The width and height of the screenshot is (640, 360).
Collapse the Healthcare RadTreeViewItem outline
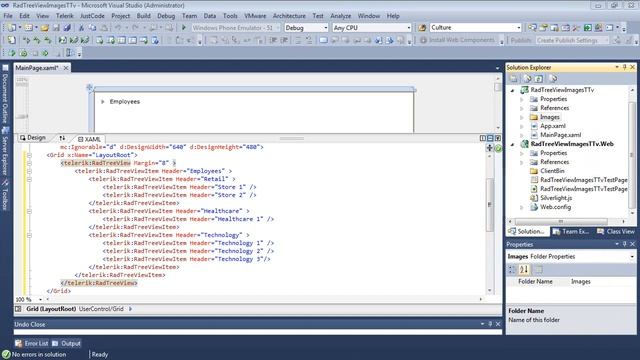pyautogui.click(x=29, y=211)
